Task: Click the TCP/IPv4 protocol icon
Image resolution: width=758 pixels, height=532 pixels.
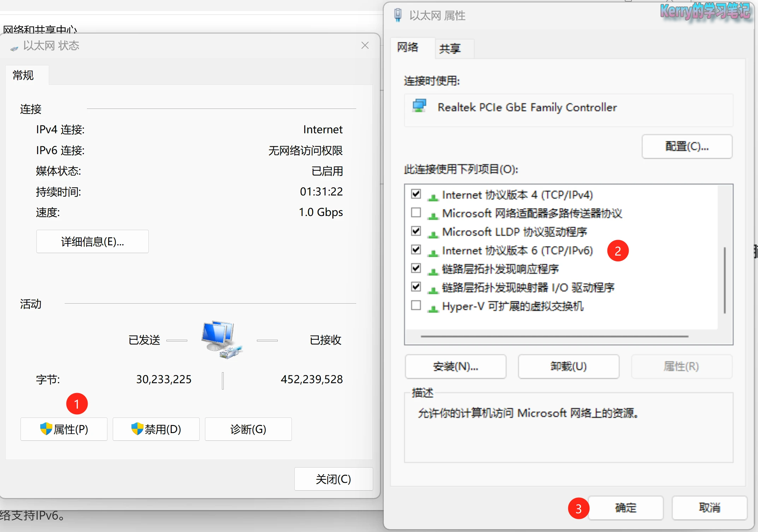Action: click(433, 197)
